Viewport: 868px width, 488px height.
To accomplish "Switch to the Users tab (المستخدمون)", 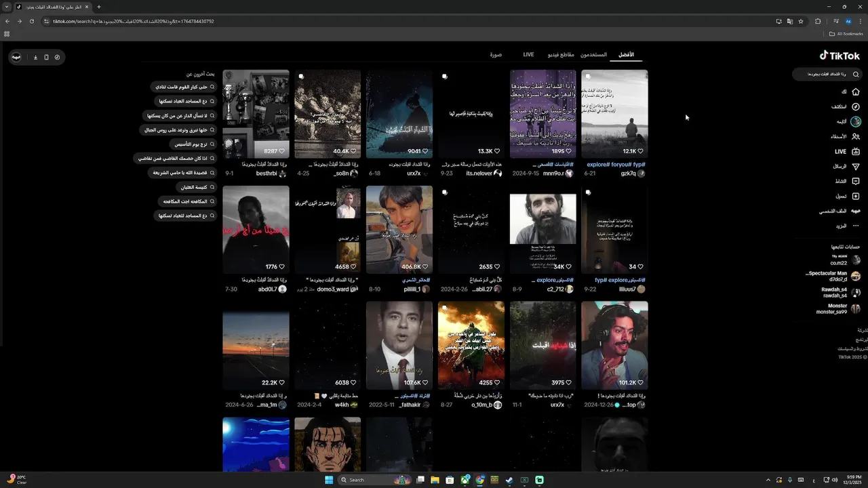I will pos(593,54).
